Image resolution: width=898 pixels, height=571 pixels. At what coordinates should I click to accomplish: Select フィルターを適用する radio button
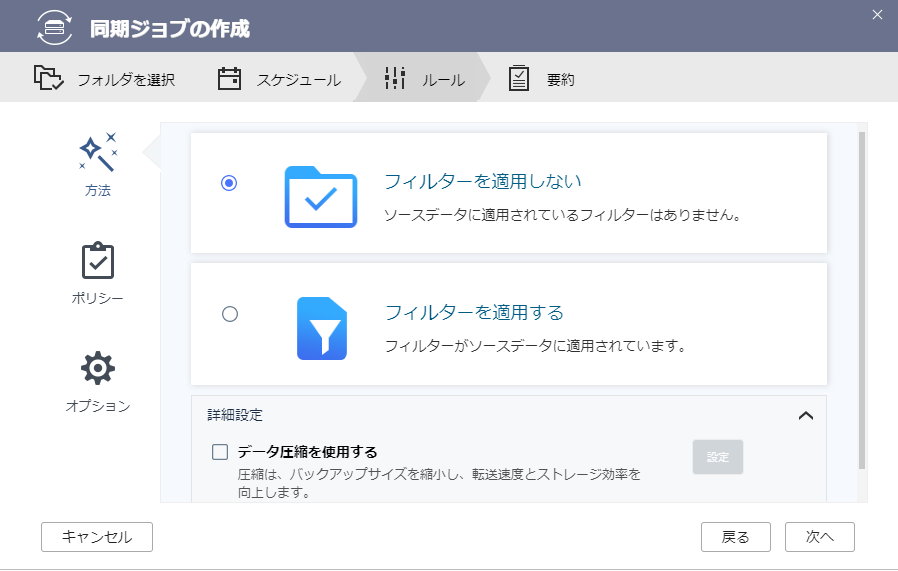click(230, 314)
